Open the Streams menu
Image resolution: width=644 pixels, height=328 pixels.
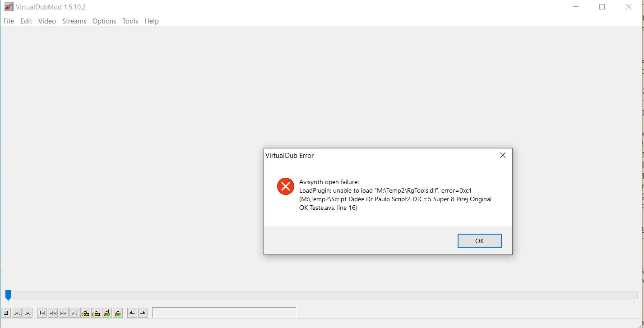pos(74,21)
